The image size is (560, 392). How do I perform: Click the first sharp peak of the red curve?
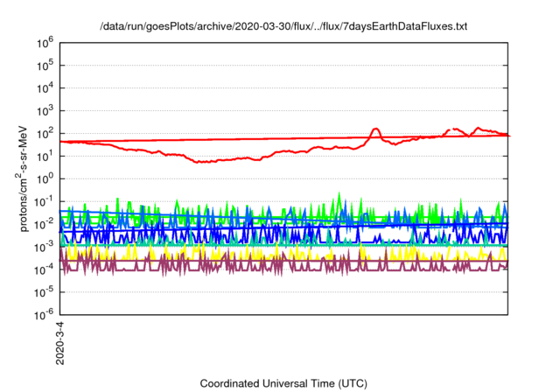point(376,129)
